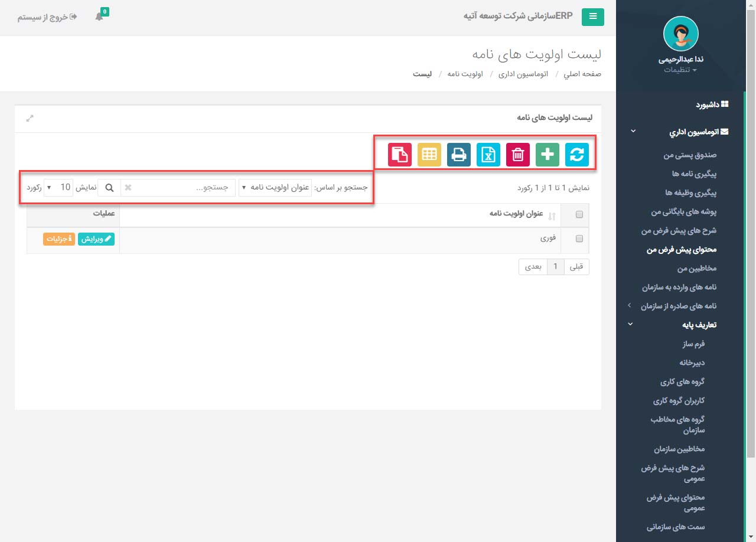This screenshot has width=756, height=542.
Task: Open نامه های وارده به سازمان
Action: tap(679, 287)
